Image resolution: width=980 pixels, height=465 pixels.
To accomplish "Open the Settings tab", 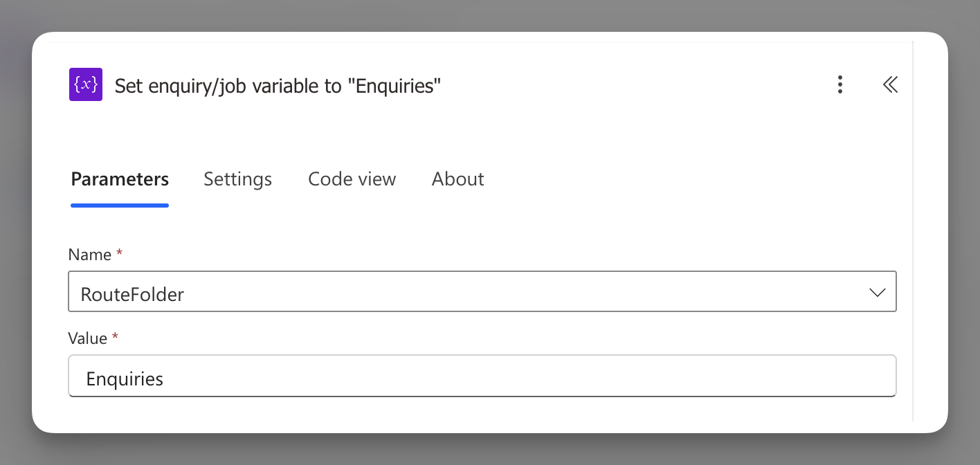I will (x=237, y=179).
